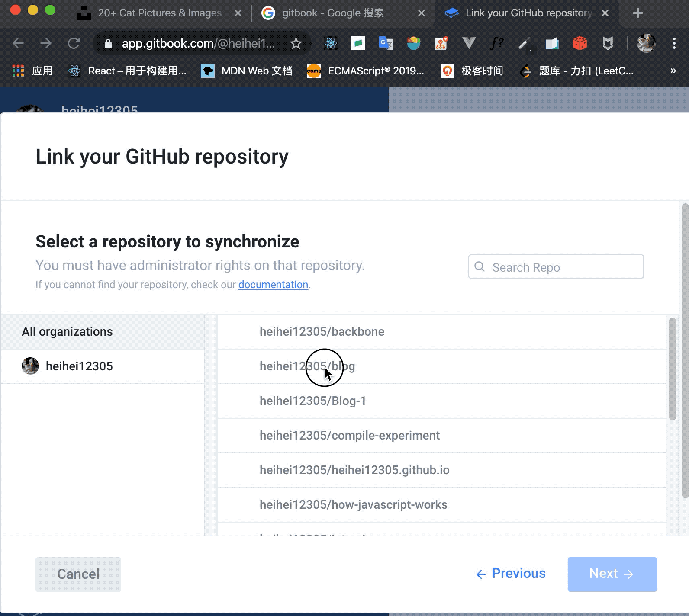Click the blue book extension icon

552,43
